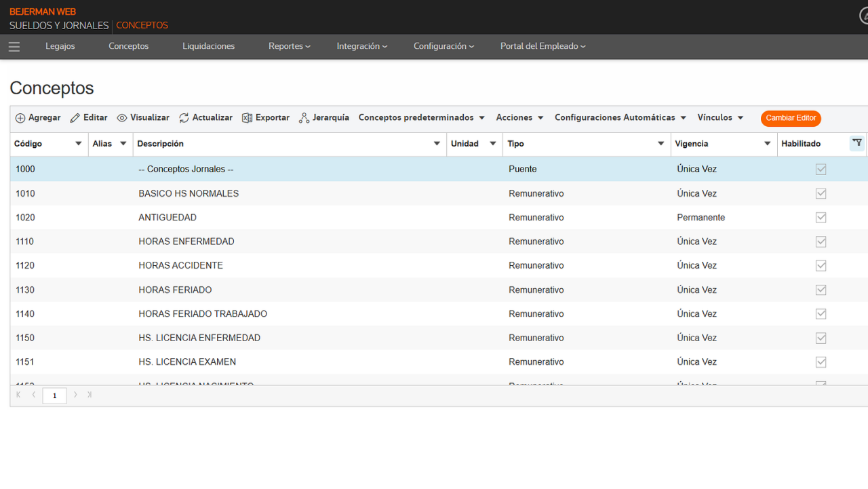Expand Conceptos predeterminados dropdown
The image size is (868, 489).
(x=422, y=118)
